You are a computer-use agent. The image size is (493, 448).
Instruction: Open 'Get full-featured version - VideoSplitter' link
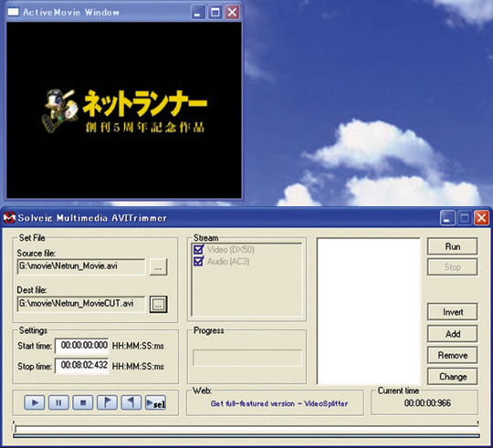point(279,403)
